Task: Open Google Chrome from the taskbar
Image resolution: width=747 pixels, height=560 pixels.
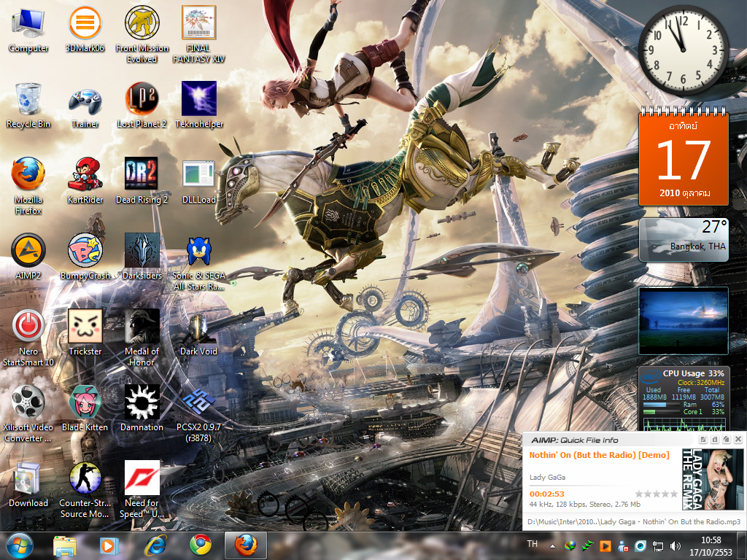Action: coord(201,546)
